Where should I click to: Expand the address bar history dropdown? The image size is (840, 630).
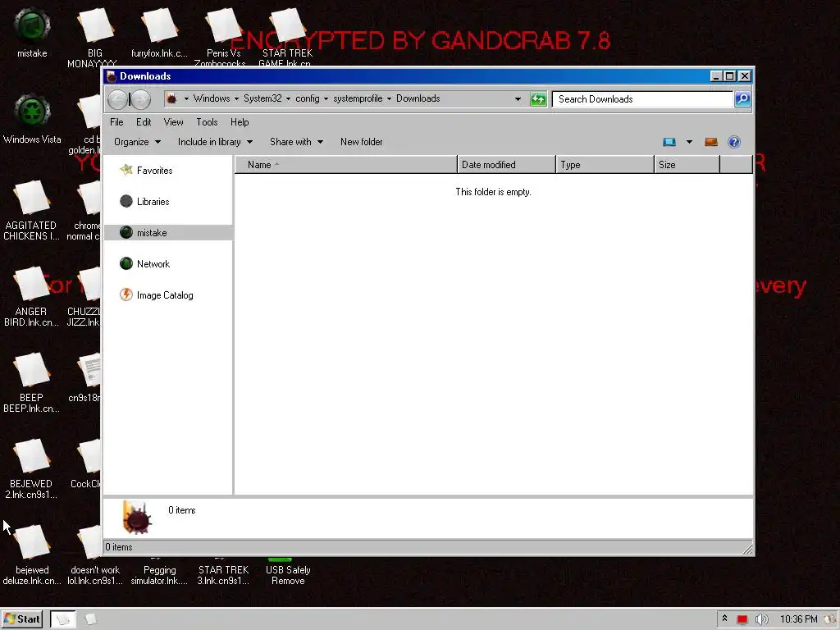pyautogui.click(x=518, y=99)
